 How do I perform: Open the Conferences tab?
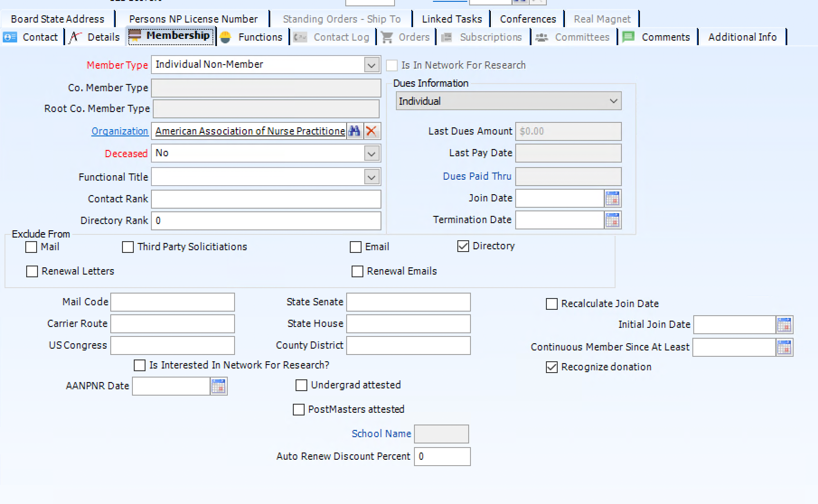coord(527,19)
